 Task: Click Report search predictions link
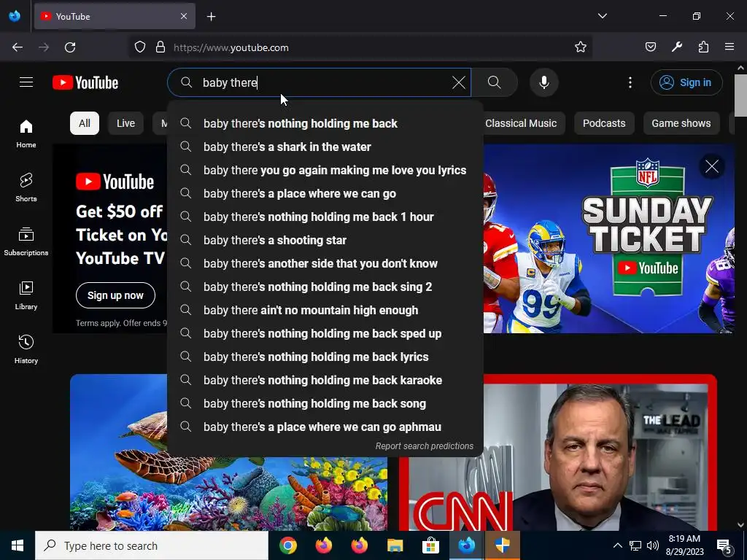point(425,446)
